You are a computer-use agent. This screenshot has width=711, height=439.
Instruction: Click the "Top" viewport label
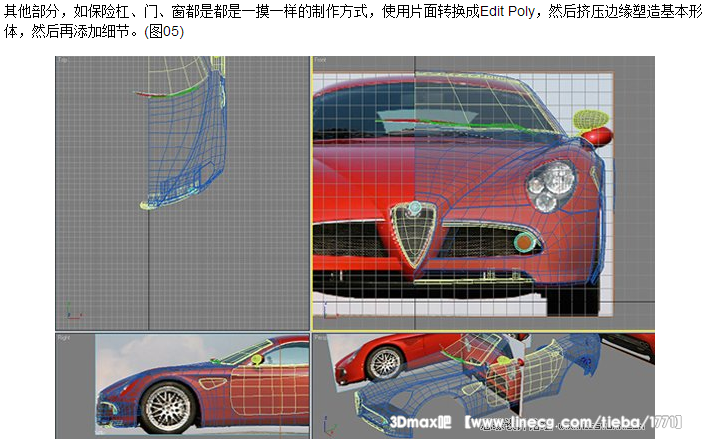click(62, 60)
